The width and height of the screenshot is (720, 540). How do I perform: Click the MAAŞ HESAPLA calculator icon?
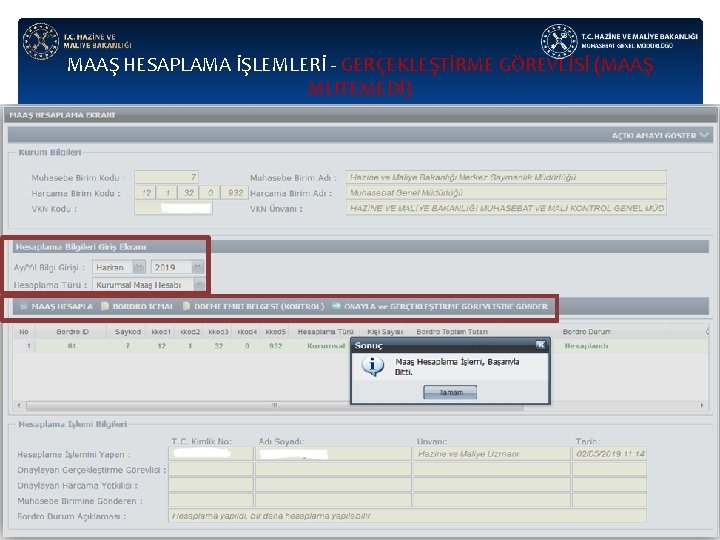(24, 306)
